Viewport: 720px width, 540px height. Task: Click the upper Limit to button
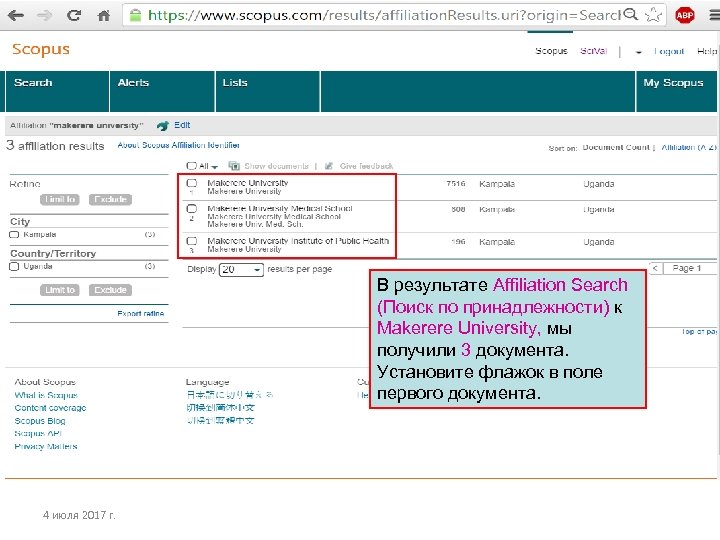[x=60, y=199]
